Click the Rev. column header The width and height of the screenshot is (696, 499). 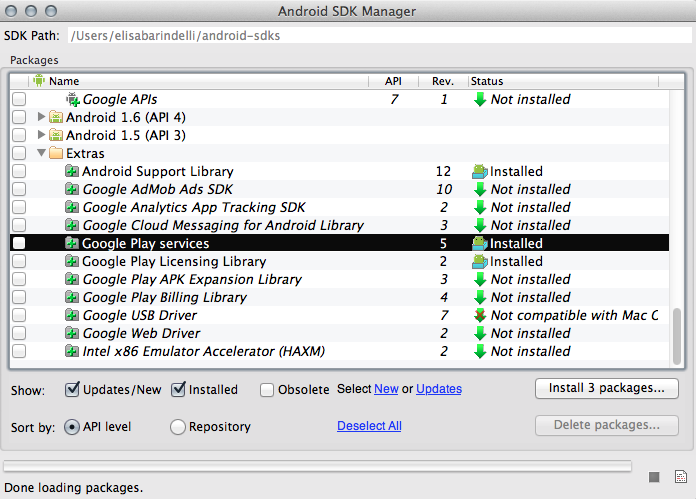pos(443,81)
